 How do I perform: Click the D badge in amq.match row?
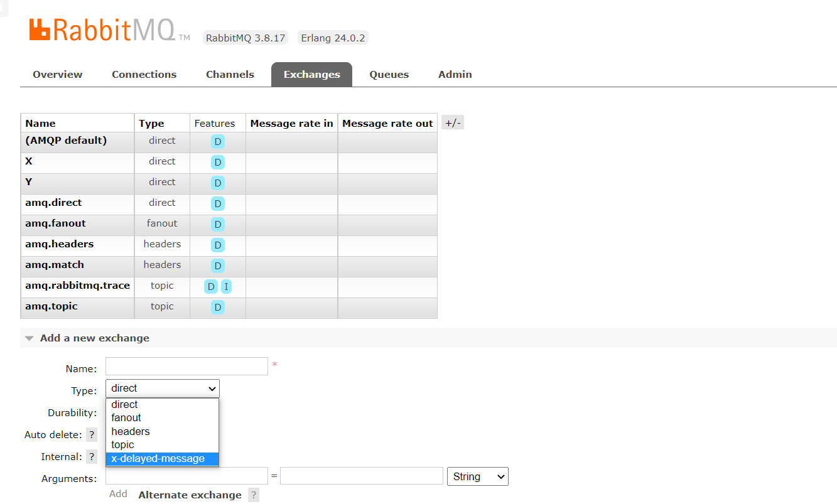(x=218, y=266)
